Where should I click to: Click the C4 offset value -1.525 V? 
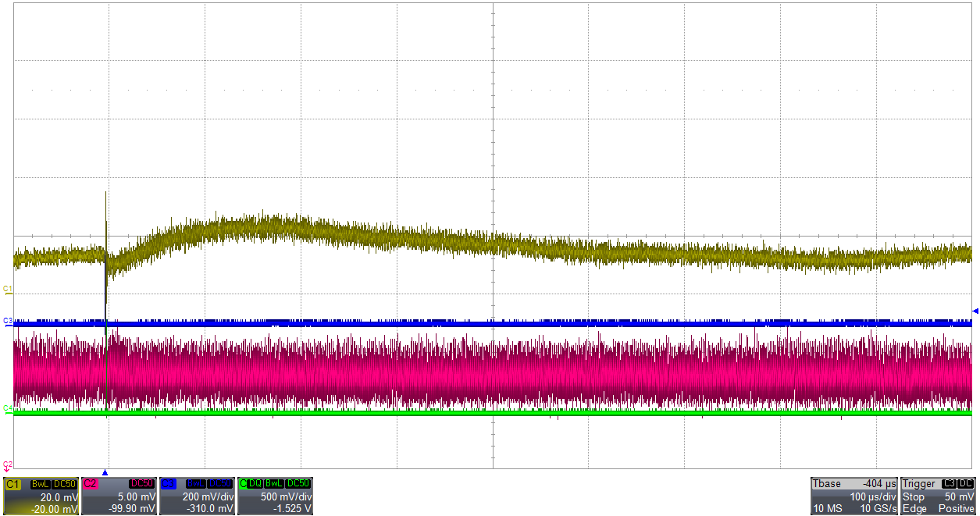click(x=293, y=509)
